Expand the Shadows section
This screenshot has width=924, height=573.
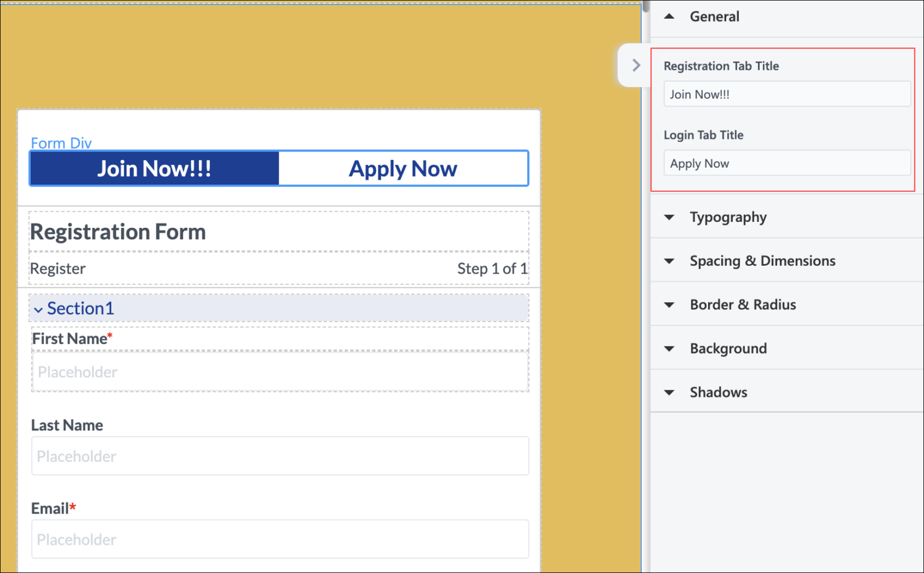click(670, 393)
